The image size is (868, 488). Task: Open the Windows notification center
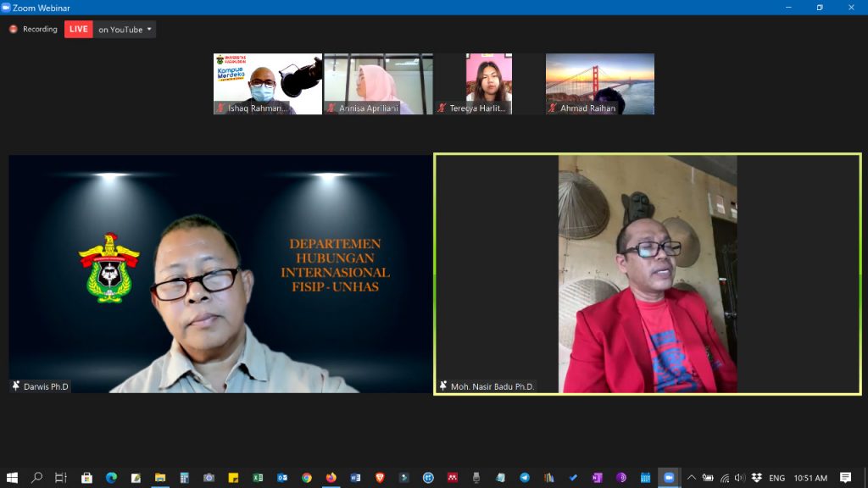(845, 478)
